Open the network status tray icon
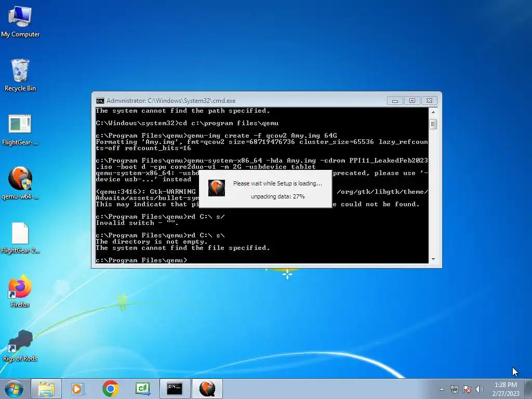532x399 pixels. pos(454,389)
